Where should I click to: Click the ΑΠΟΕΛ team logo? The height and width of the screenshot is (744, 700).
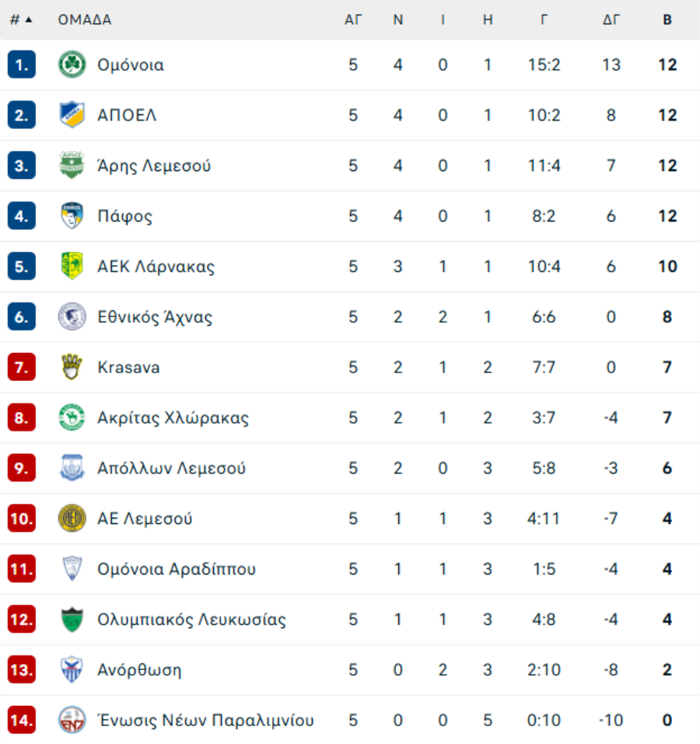tap(72, 115)
